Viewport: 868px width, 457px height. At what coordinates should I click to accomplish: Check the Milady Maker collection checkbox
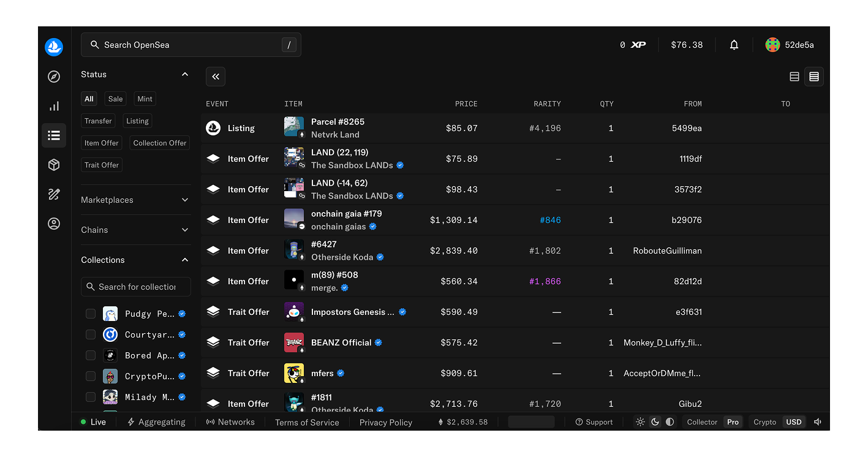[x=91, y=397]
